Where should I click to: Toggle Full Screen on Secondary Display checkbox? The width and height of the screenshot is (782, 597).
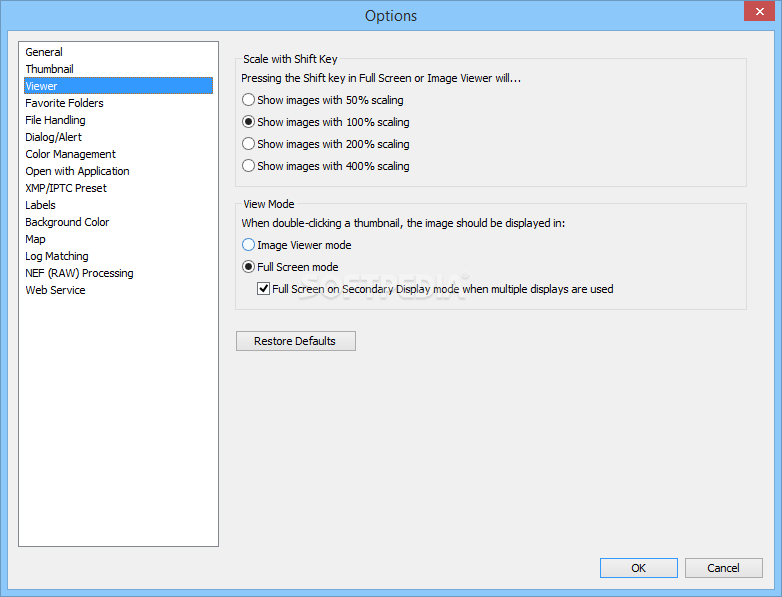(264, 289)
